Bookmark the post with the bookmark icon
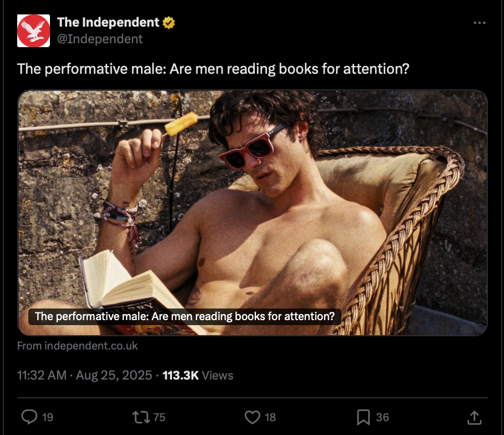The height and width of the screenshot is (435, 504). tap(363, 417)
